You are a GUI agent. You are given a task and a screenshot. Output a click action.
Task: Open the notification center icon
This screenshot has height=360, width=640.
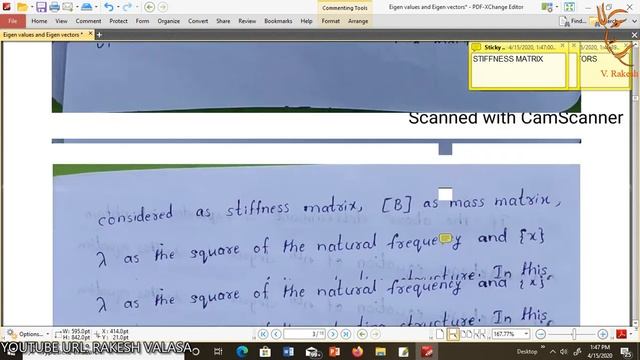(x=626, y=351)
